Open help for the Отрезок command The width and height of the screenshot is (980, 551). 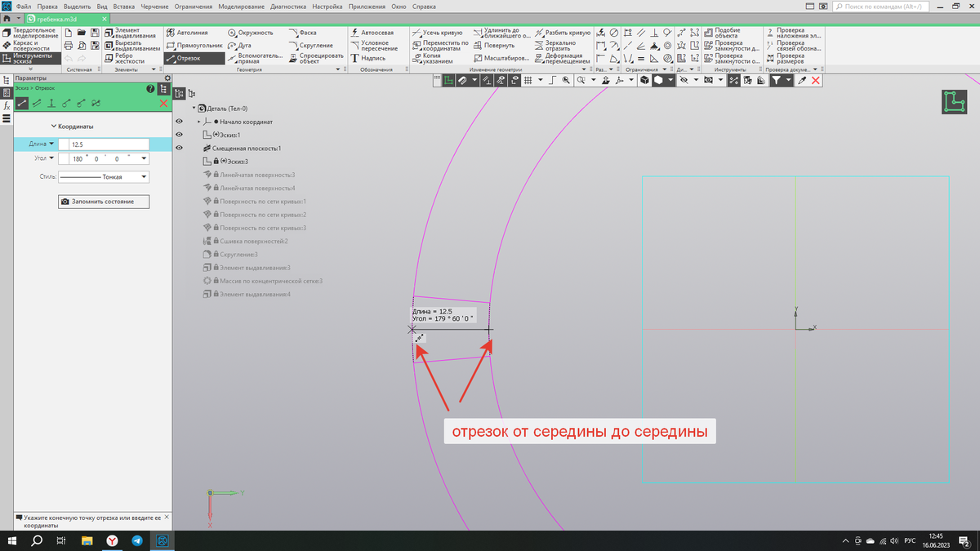click(150, 88)
